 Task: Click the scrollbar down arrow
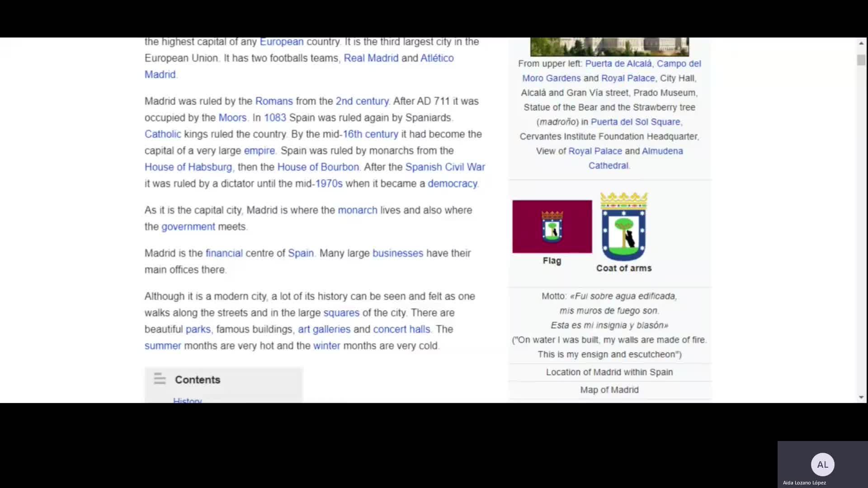(861, 397)
